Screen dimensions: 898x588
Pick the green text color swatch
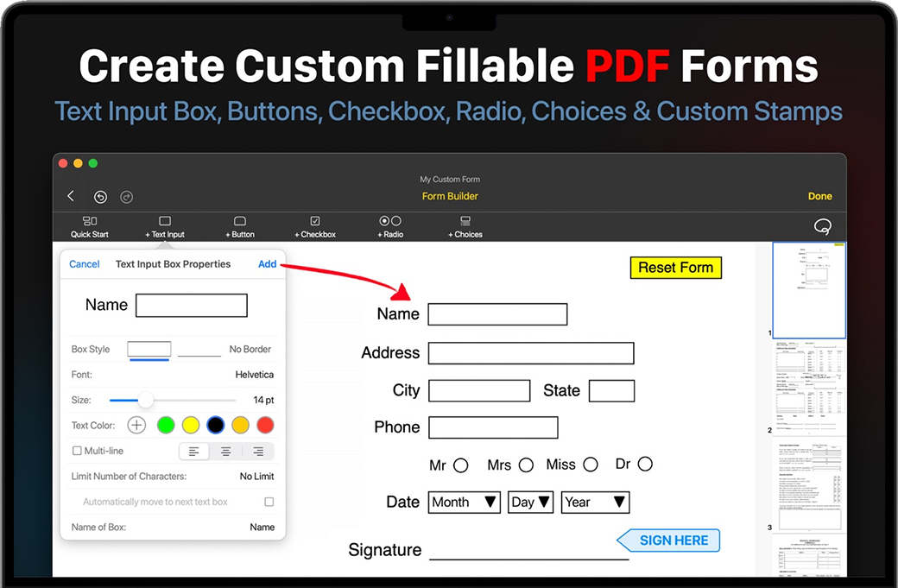[166, 425]
